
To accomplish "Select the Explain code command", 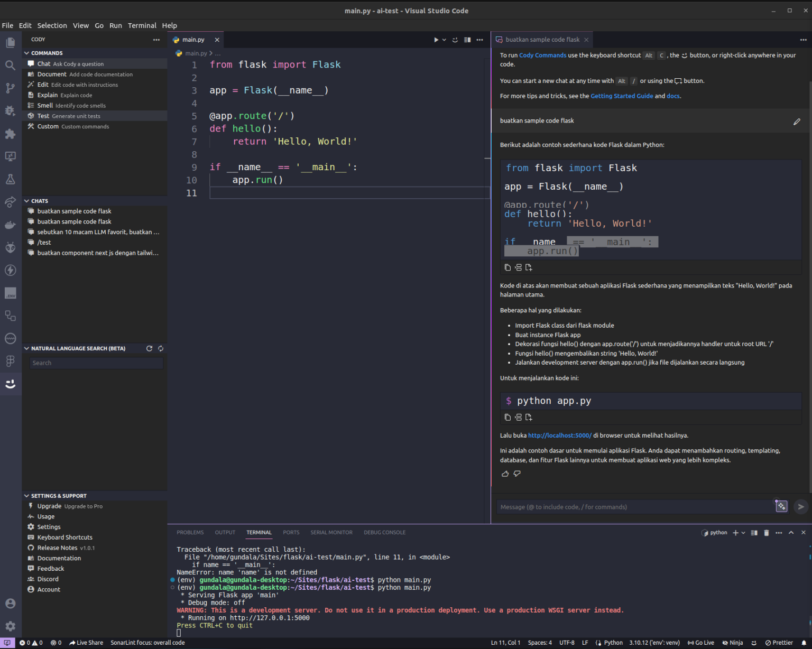I will click(47, 95).
